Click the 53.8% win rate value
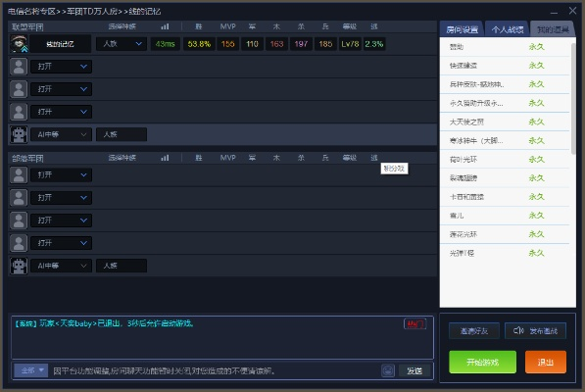This screenshot has height=392, width=585. (x=199, y=44)
